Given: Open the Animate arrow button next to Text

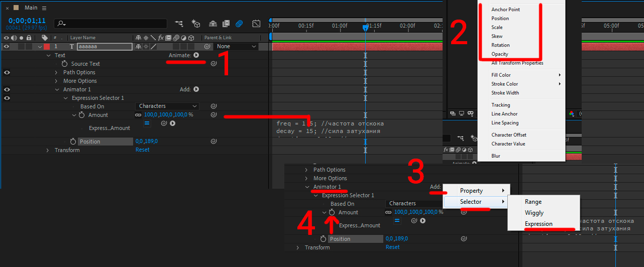Looking at the screenshot, I should [196, 55].
